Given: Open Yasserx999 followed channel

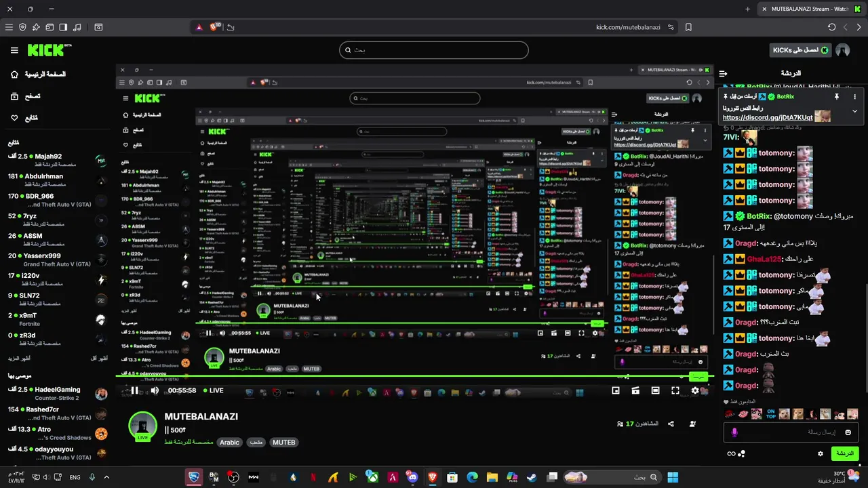Looking at the screenshot, I should pos(58,260).
